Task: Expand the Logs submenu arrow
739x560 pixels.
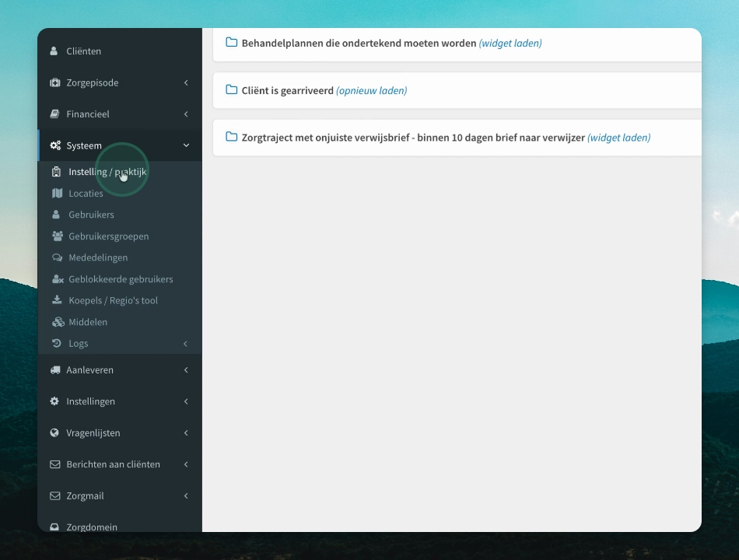Action: click(x=185, y=344)
